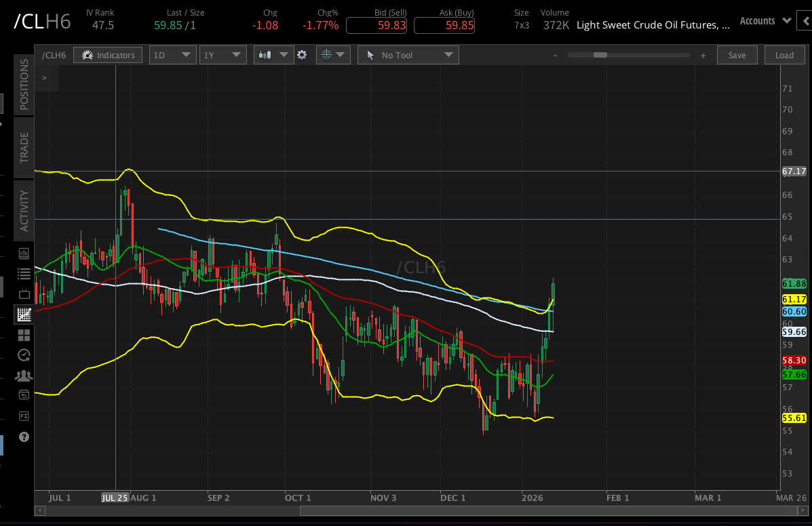
Task: Open chart settings gear
Action: tap(302, 55)
